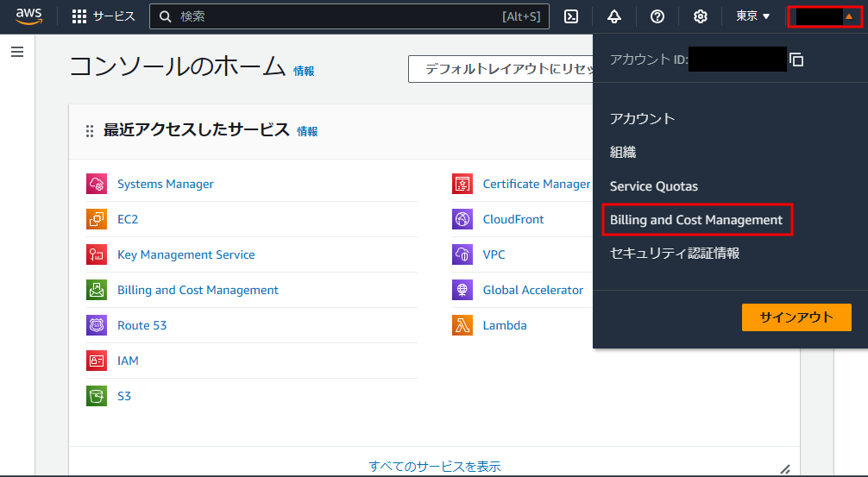868x477 pixels.
Task: Collapse the account menu dropdown
Action: click(824, 16)
